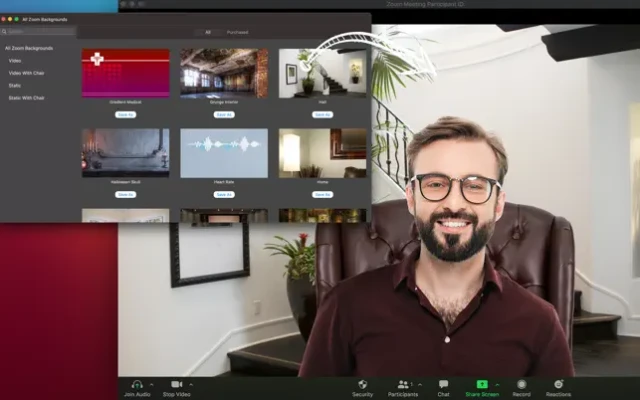The width and height of the screenshot is (640, 400).
Task: Expand video options arrow beside Stop Video
Action: pyautogui.click(x=190, y=384)
